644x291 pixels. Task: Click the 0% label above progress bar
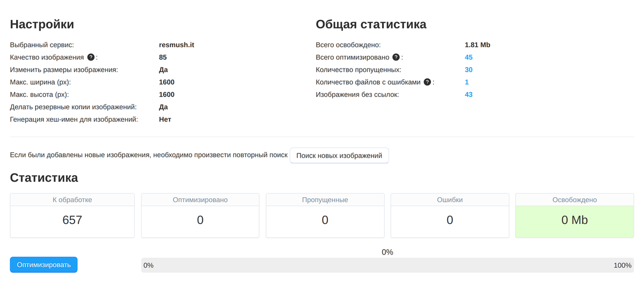coord(387,252)
